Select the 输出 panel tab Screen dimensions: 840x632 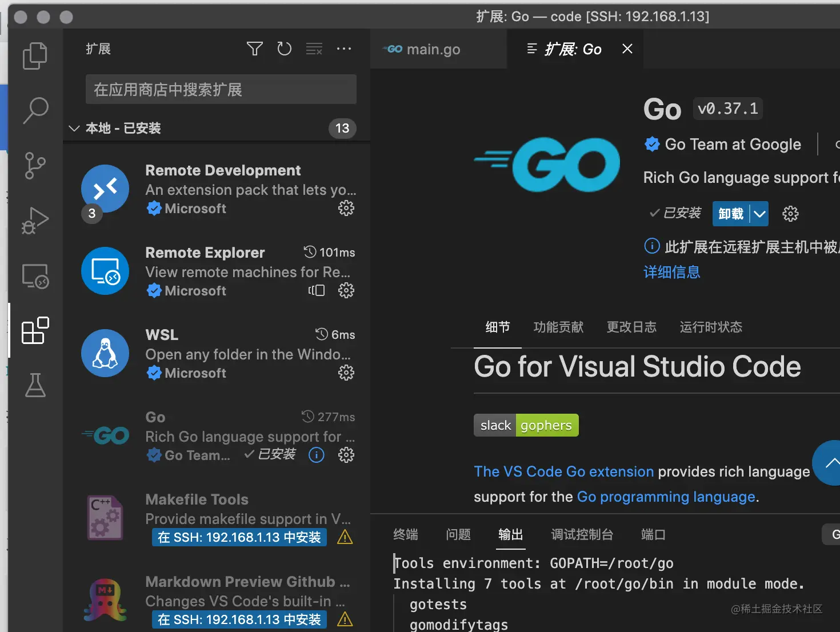coord(511,534)
